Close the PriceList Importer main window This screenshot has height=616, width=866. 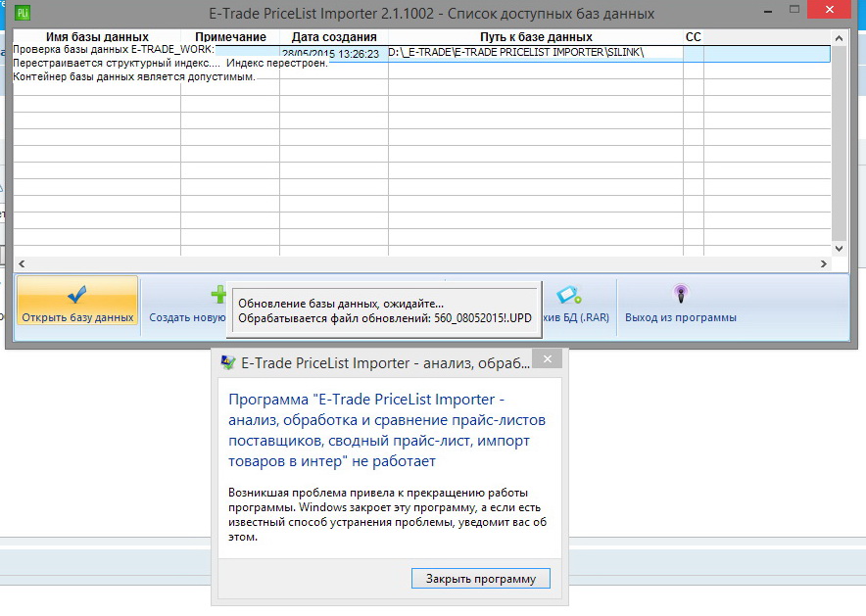[x=829, y=10]
